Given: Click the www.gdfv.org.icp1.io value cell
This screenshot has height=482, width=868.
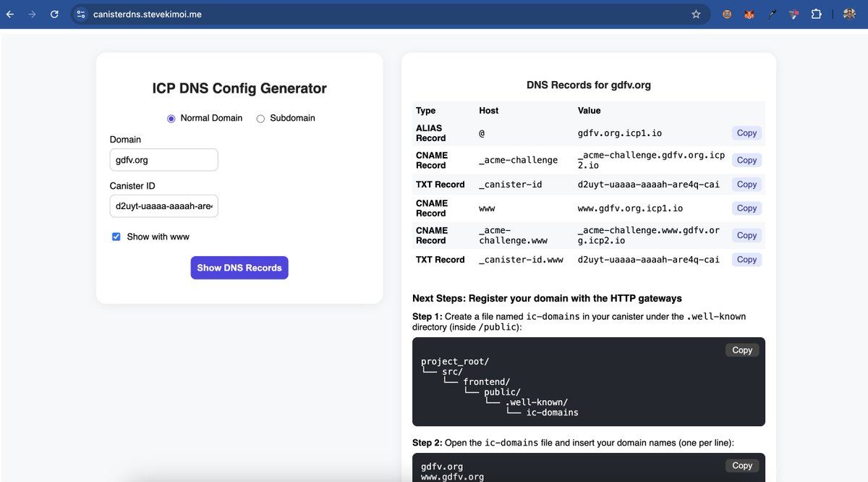Looking at the screenshot, I should click(x=630, y=208).
